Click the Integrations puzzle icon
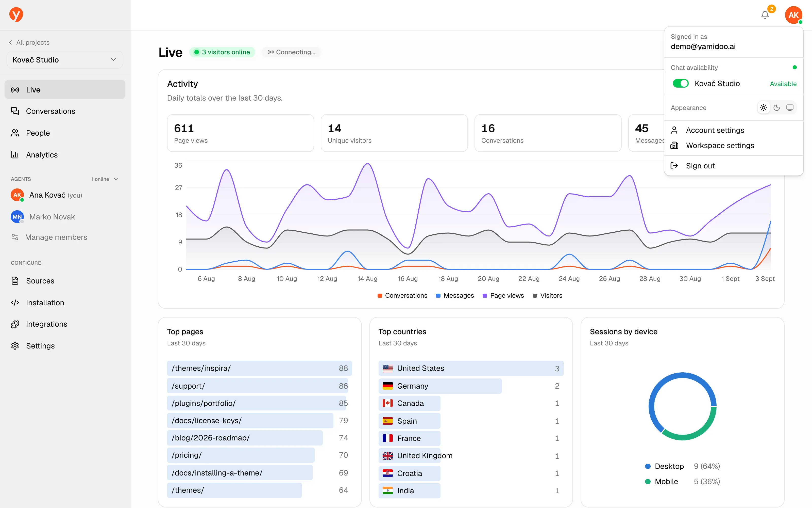 click(15, 324)
